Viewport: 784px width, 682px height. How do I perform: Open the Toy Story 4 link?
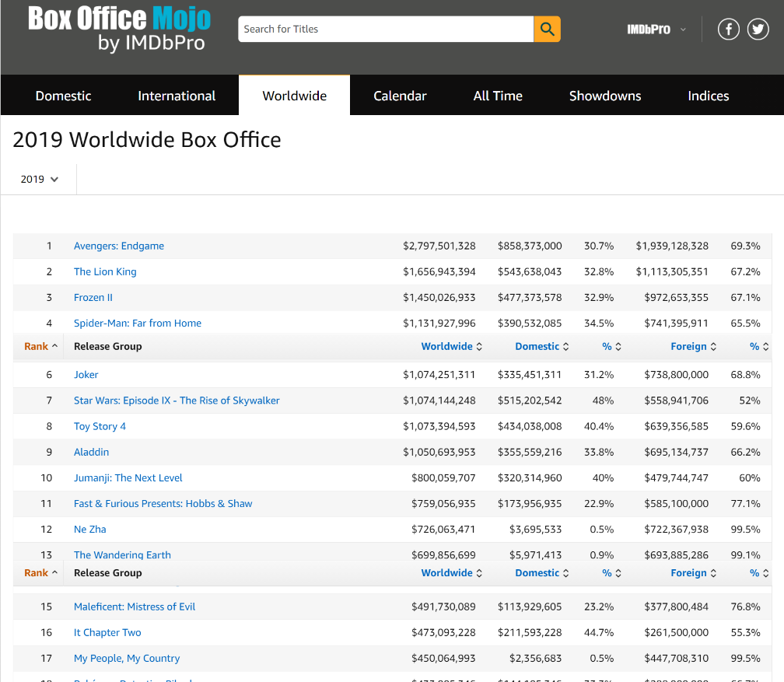click(100, 426)
